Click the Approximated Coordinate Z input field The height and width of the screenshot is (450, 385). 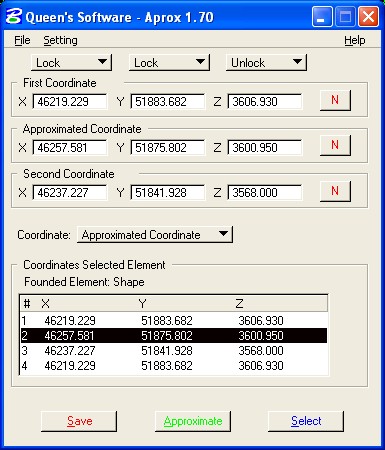click(x=265, y=147)
